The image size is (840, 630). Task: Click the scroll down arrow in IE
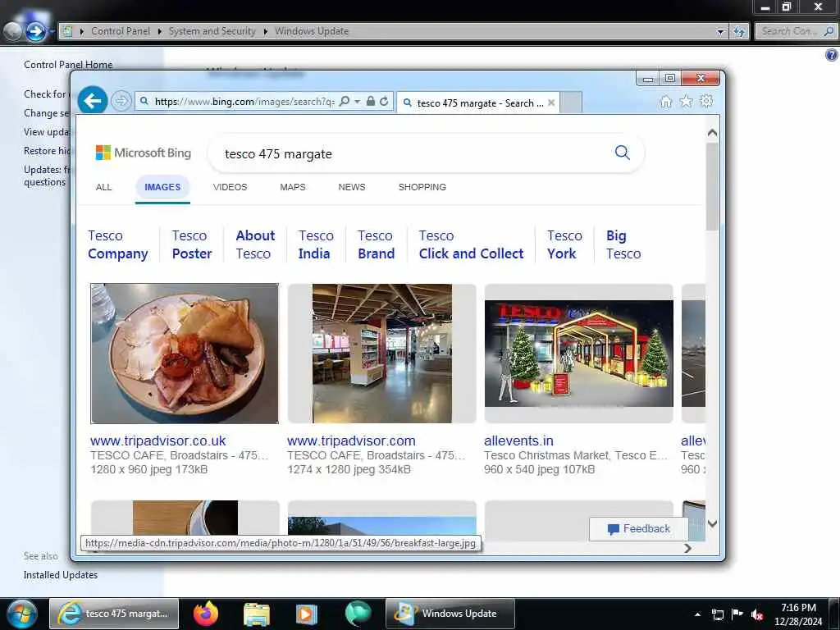tap(712, 523)
